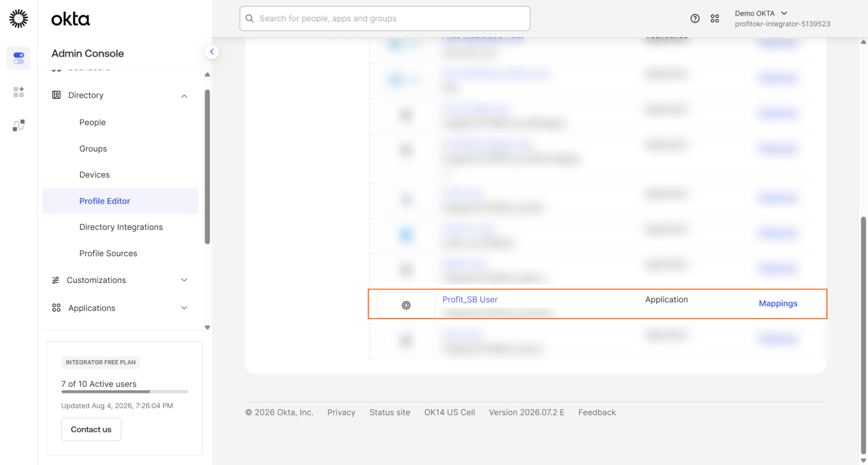Screen dimensions: 868x465
Task: Focus the people, apps and groups search field
Action: tap(385, 19)
